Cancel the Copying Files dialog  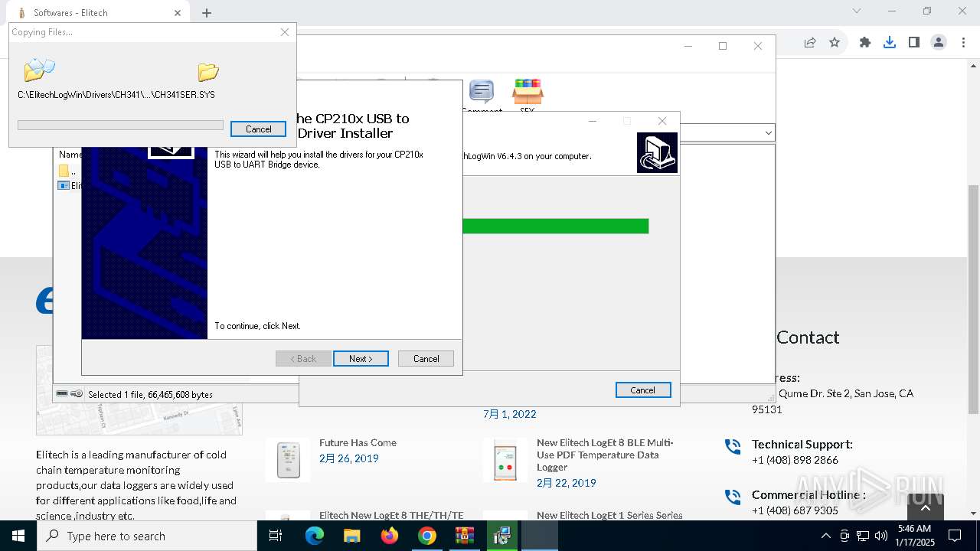(258, 129)
